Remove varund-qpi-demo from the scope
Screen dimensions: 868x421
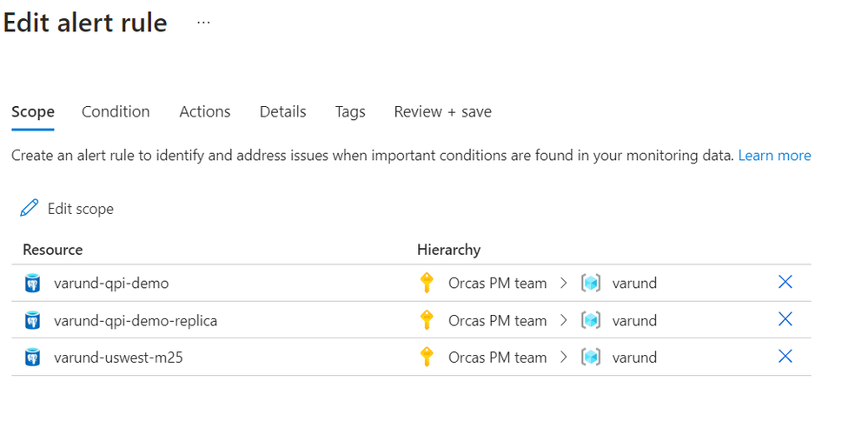click(x=785, y=282)
